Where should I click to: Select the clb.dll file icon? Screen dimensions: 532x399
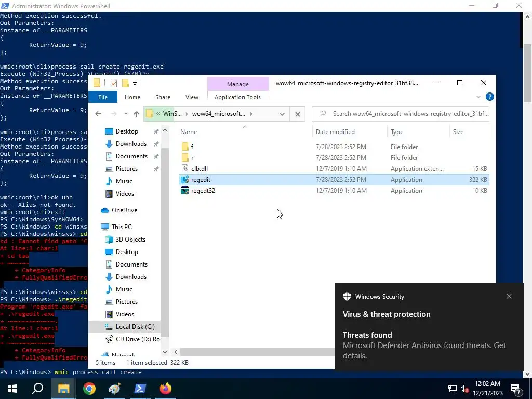(x=184, y=169)
